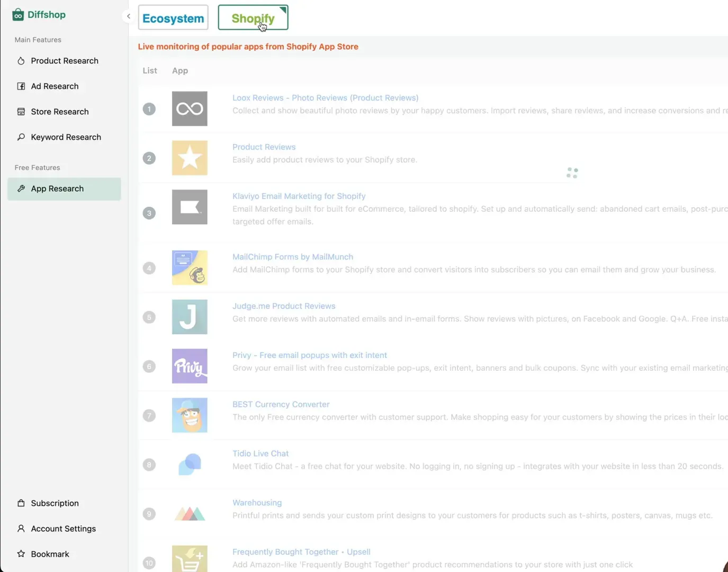
Task: Click the List column header
Action: pos(150,70)
